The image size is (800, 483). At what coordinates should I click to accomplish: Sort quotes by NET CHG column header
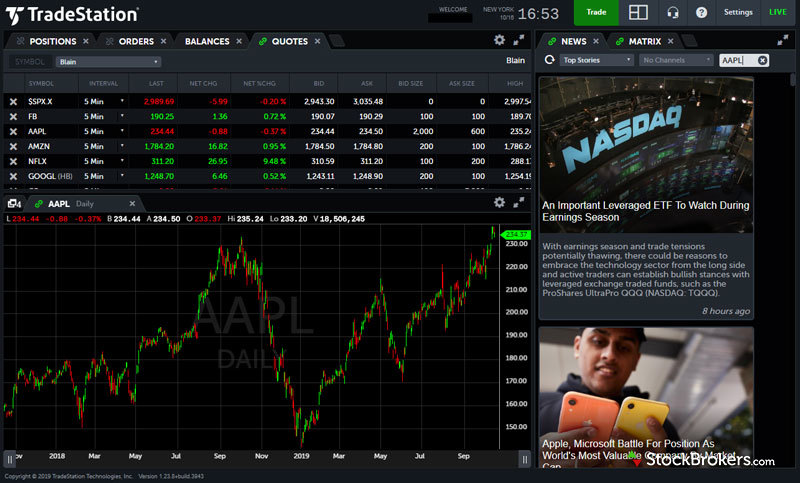(x=203, y=83)
